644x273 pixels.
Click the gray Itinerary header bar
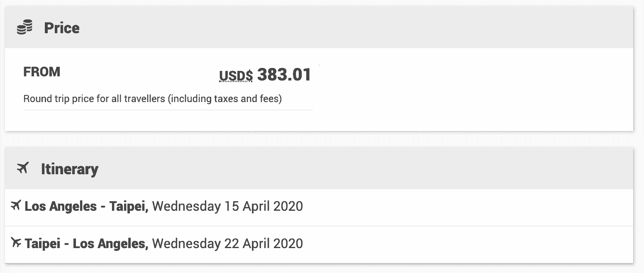tap(319, 169)
